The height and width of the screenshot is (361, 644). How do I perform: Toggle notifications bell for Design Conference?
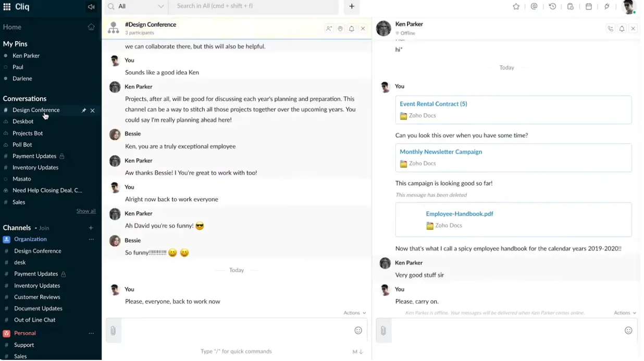point(352,29)
